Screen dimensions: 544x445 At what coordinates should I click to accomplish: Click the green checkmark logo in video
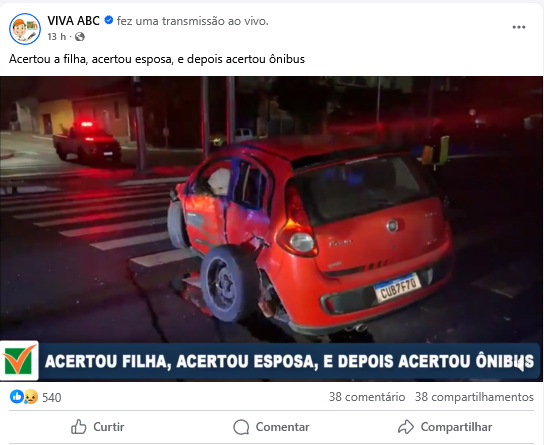pos(19,361)
